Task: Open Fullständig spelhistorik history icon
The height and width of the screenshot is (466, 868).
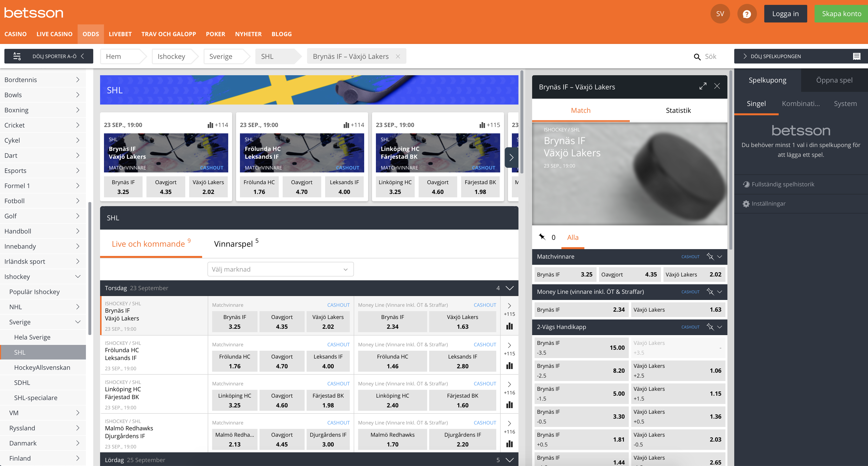Action: click(746, 184)
